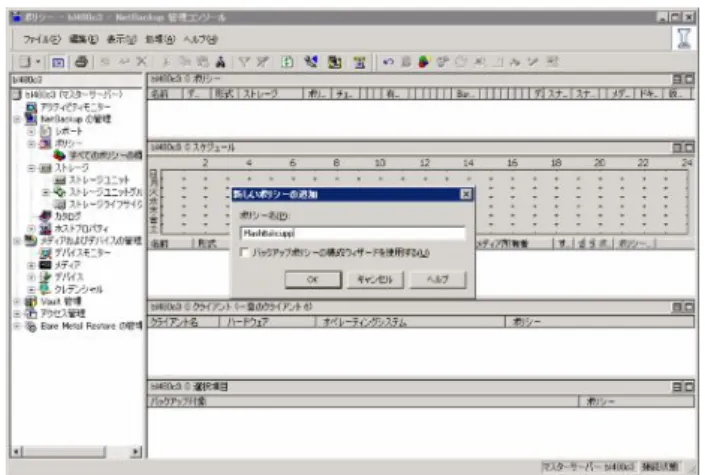
Task: Click the ホストプロパティ icon in tree
Action: 45,229
